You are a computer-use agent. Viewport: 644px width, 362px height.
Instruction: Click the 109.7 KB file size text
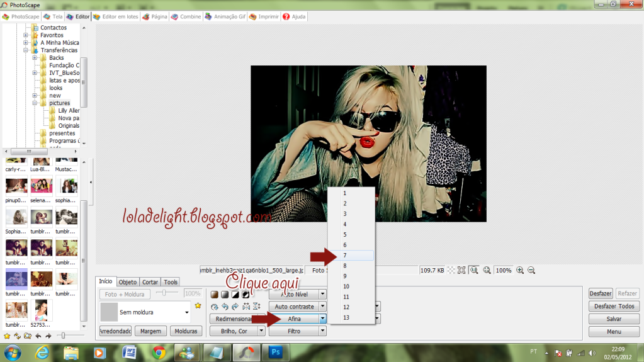tap(432, 270)
